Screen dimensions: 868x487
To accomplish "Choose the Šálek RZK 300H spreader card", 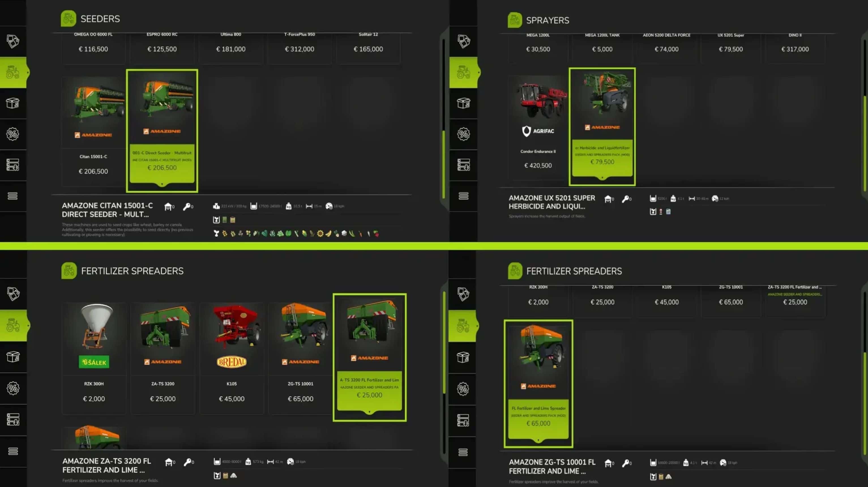I will (94, 358).
